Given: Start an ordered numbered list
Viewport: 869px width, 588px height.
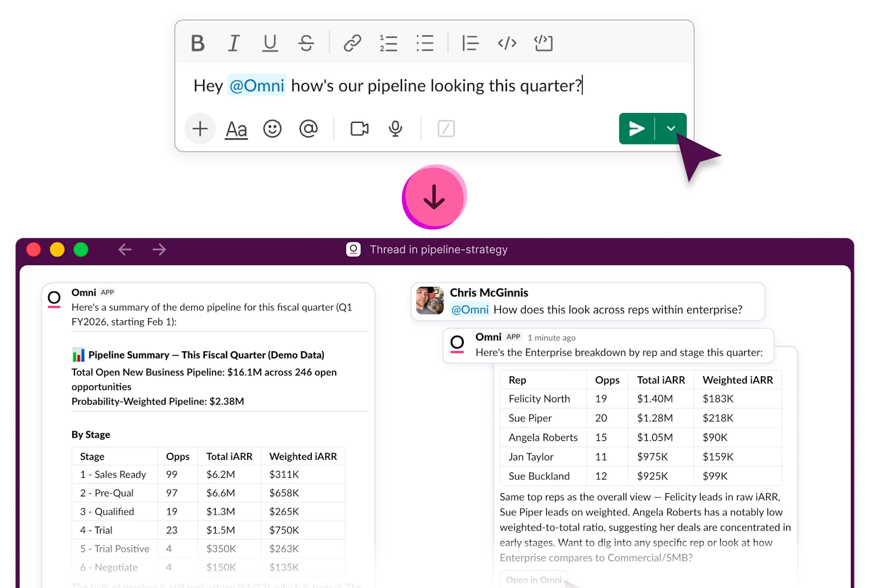Looking at the screenshot, I should (388, 43).
